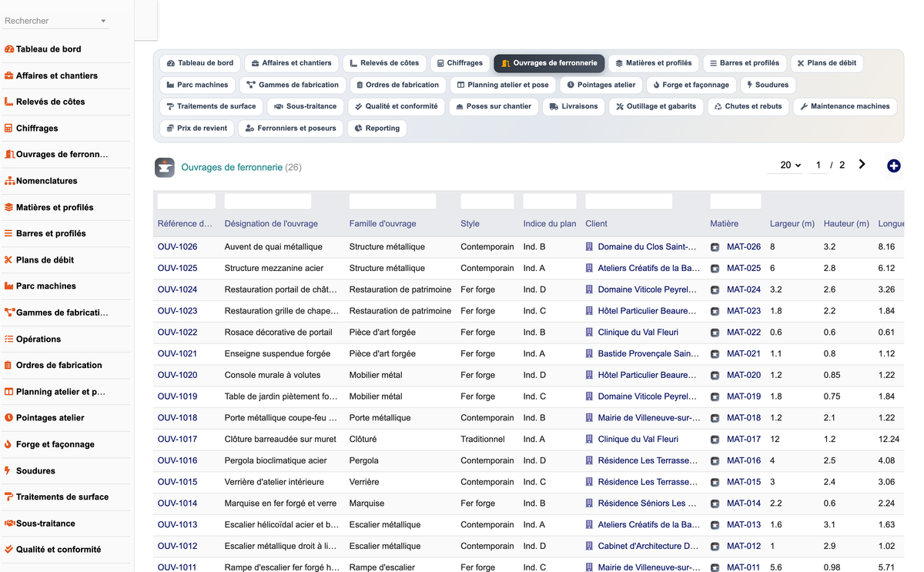This screenshot has height=572, width=924.
Task: Click the Client column filter field
Action: [x=628, y=202]
